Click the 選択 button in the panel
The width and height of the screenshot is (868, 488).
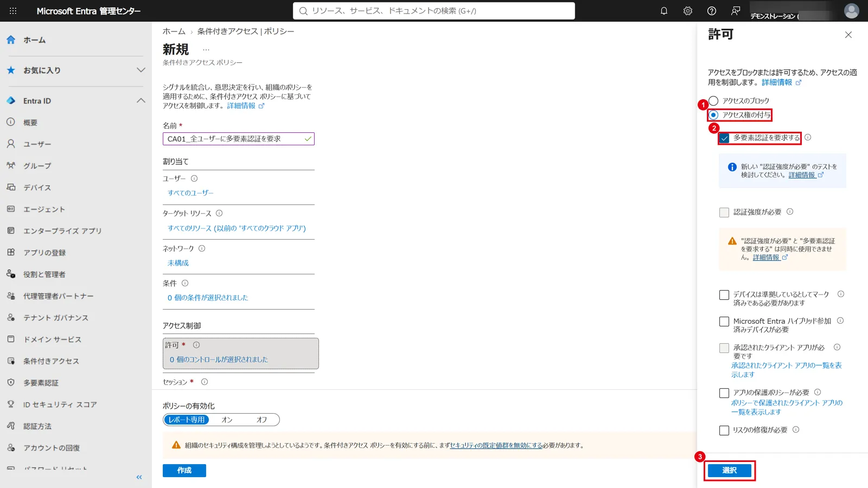[730, 470]
